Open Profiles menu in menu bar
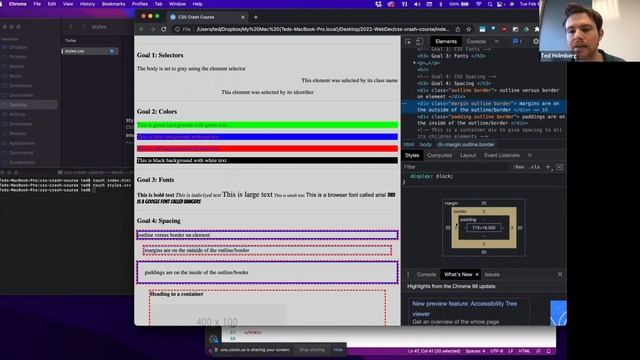 click(140, 4)
